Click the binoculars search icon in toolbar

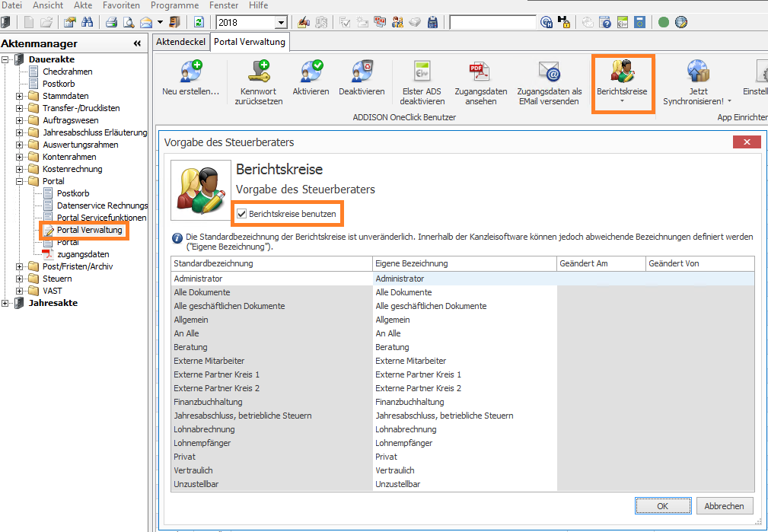(88, 22)
